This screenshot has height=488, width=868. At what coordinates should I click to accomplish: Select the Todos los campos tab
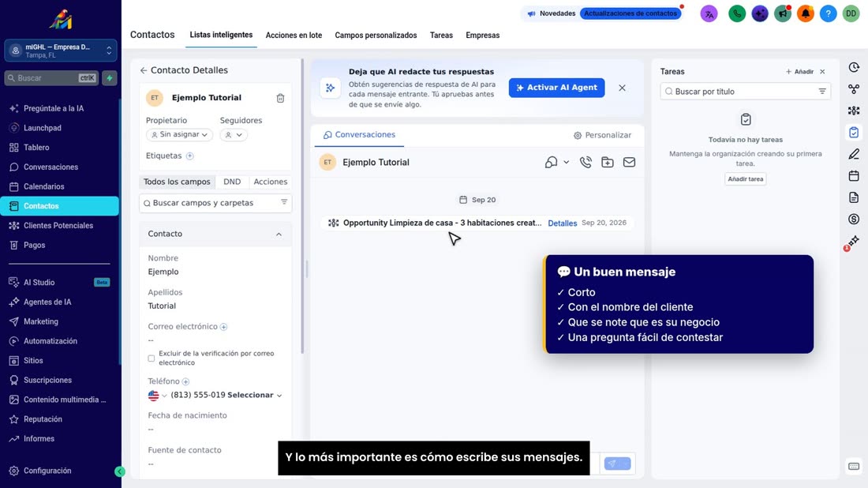[177, 182]
